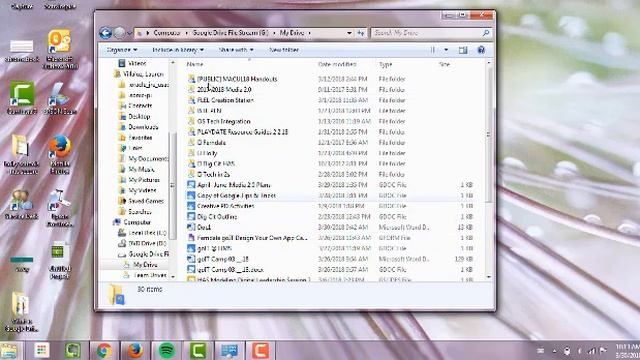This screenshot has width=640, height=360.
Task: Select My Documents in navigation pane
Action: (x=148, y=159)
